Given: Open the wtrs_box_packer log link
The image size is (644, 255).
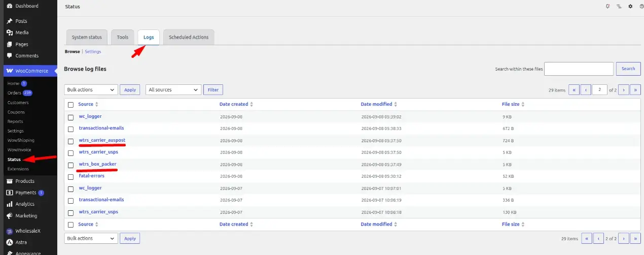Looking at the screenshot, I should [97, 164].
